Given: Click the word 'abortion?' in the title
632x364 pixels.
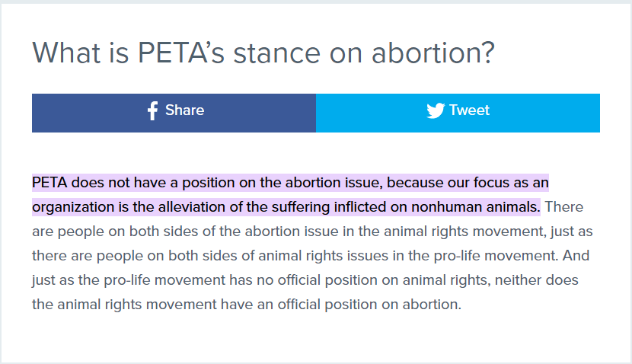Looking at the screenshot, I should (433, 53).
